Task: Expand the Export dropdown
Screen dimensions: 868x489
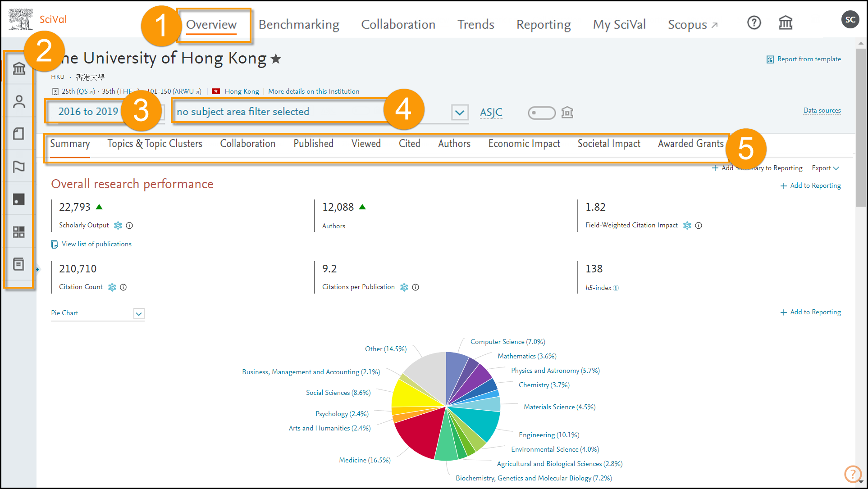Action: click(825, 168)
